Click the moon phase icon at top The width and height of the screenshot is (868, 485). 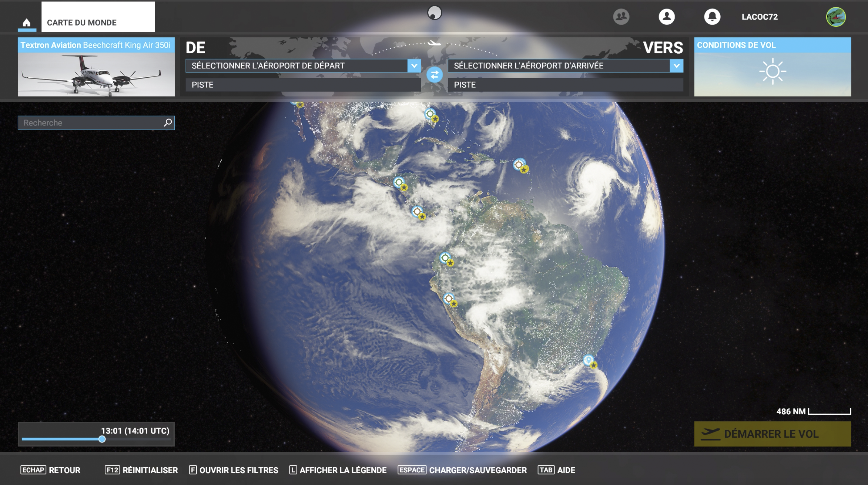[435, 13]
